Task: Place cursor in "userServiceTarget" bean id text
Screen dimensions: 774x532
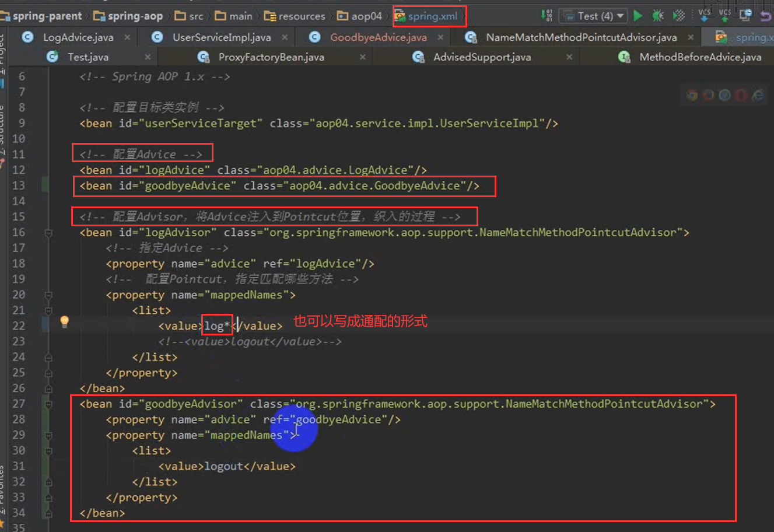Action: pos(201,124)
